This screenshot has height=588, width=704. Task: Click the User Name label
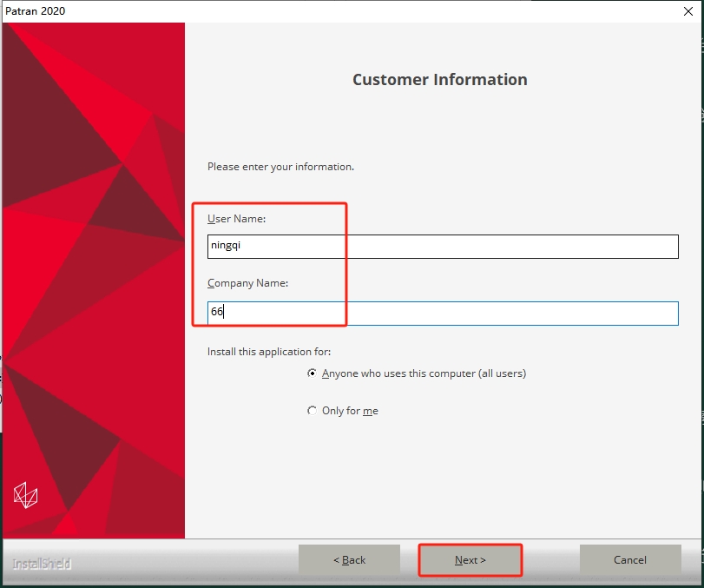tap(236, 219)
